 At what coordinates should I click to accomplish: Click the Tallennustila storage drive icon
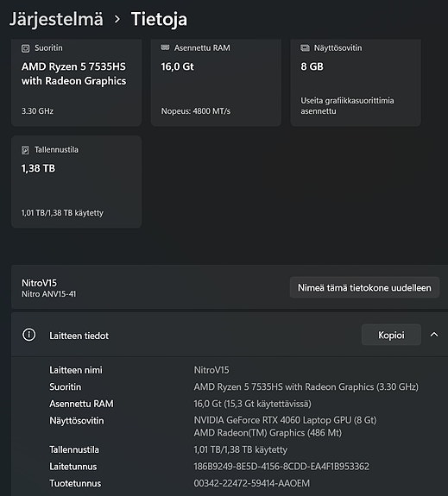pyautogui.click(x=25, y=149)
